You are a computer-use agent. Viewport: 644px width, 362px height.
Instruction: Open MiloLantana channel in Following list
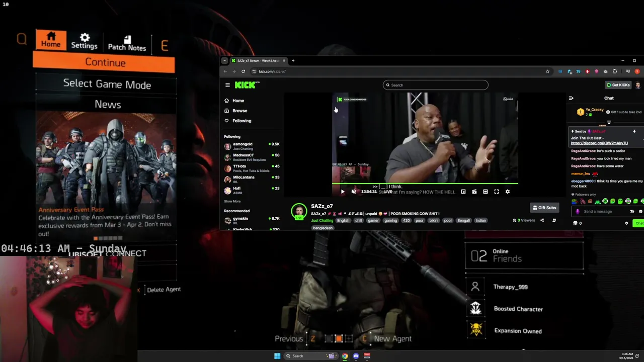click(x=252, y=179)
